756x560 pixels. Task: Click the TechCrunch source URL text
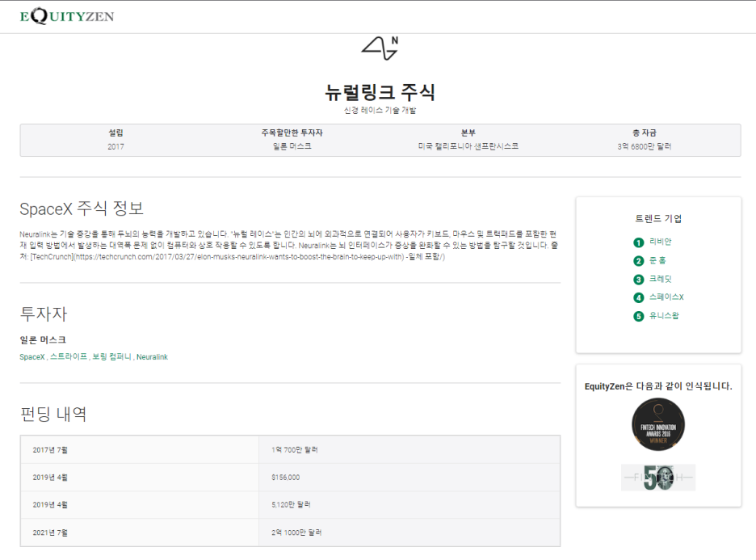238,257
